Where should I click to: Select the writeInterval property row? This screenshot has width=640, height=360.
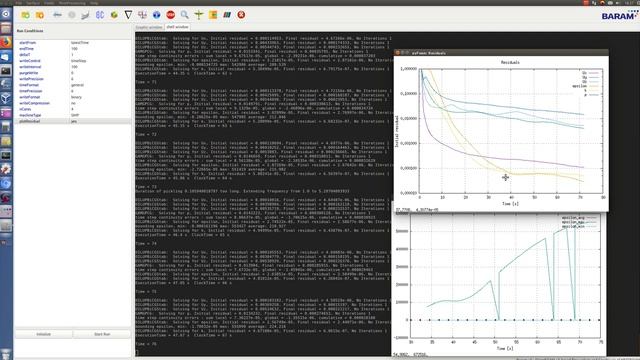73,67
